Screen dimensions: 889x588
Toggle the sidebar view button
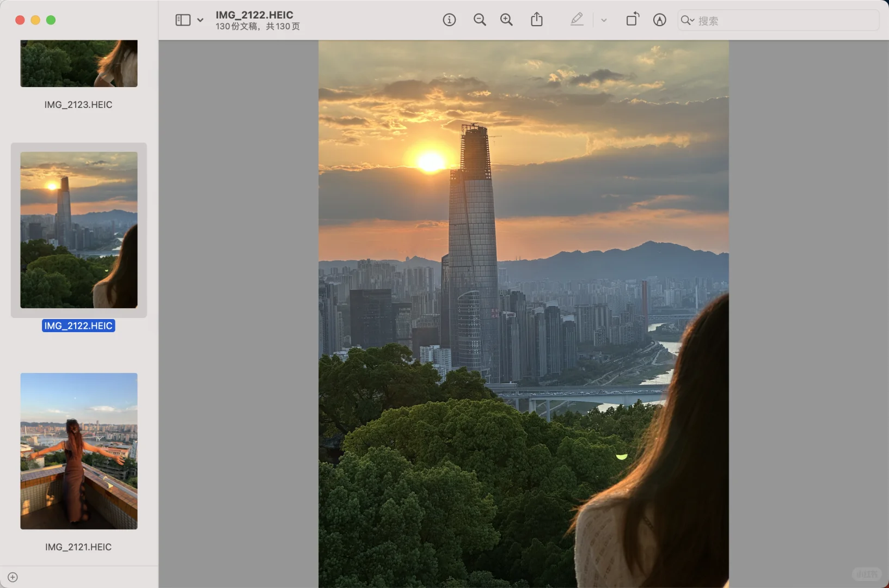click(183, 20)
